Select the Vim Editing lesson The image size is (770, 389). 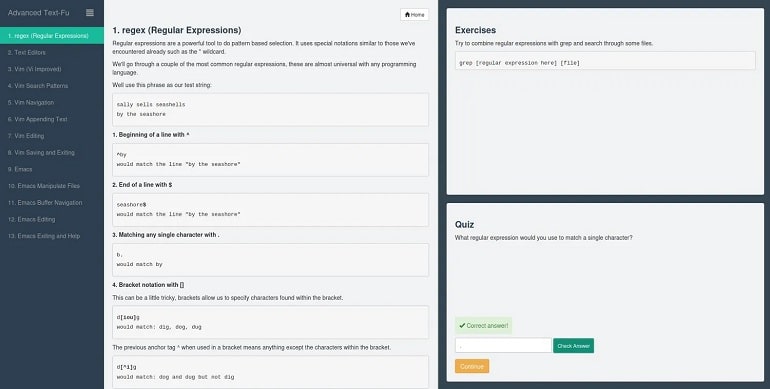[52, 136]
